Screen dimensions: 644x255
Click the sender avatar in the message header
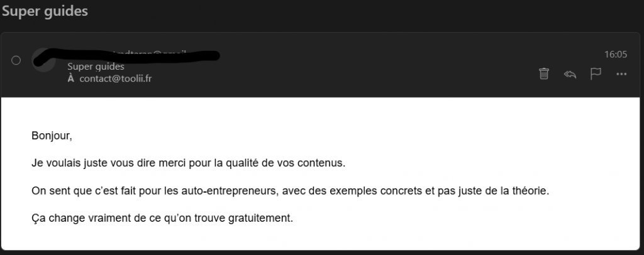coord(43,59)
